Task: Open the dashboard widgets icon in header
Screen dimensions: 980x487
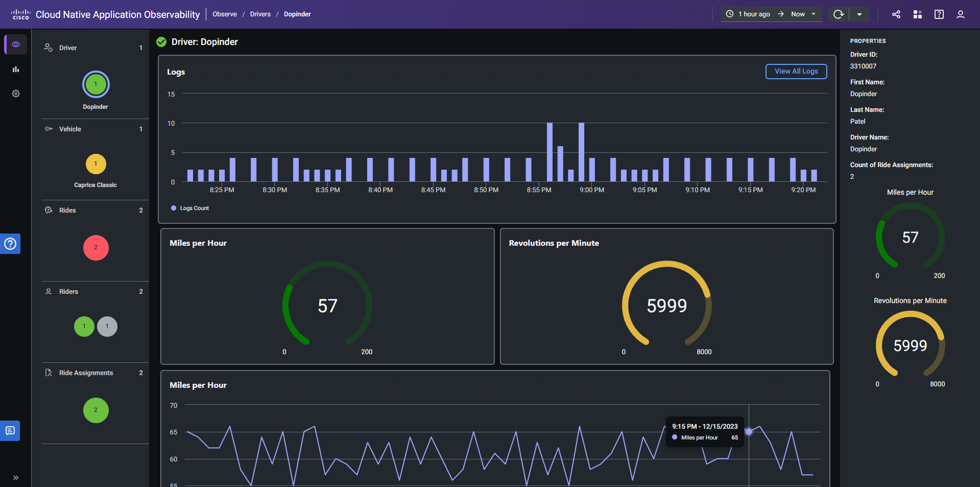Action: (x=918, y=14)
